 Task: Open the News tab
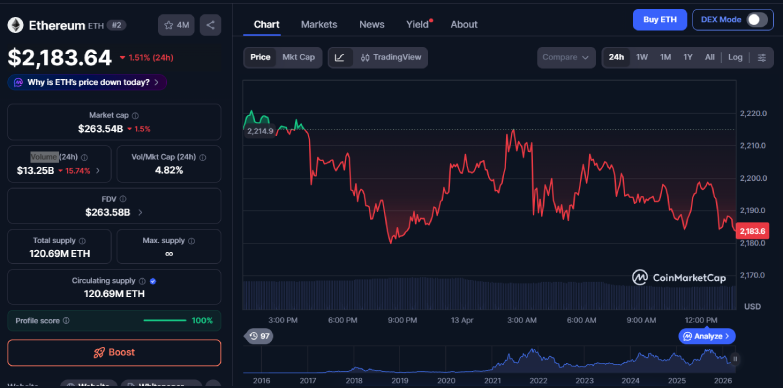pos(372,24)
